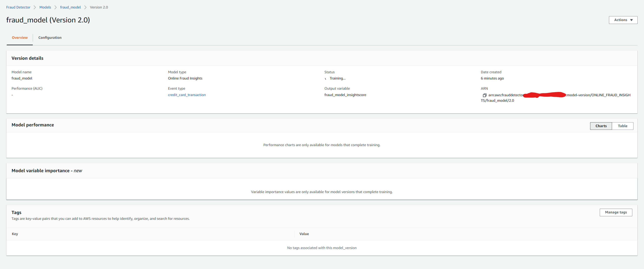Click the Manage tags button
This screenshot has height=269, width=644.
616,212
